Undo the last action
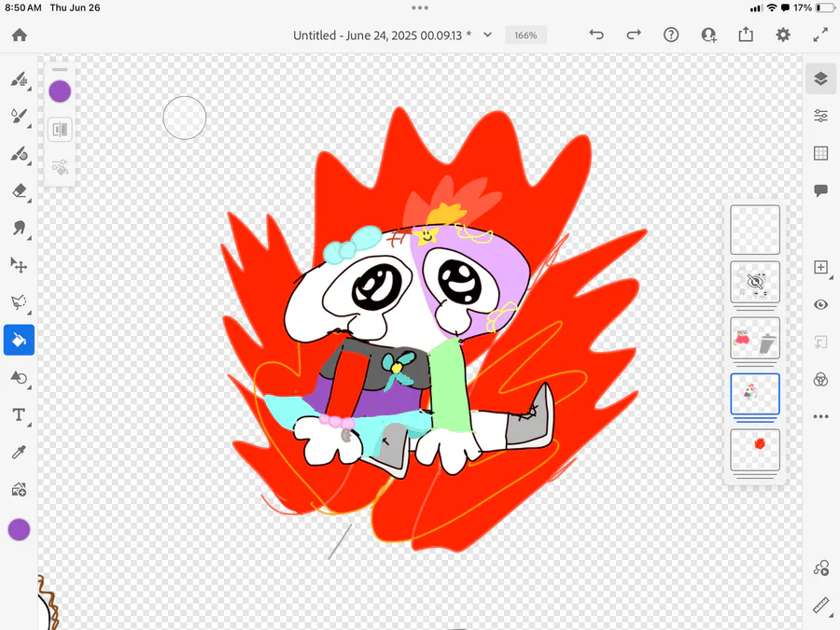This screenshot has width=840, height=630. [x=596, y=35]
